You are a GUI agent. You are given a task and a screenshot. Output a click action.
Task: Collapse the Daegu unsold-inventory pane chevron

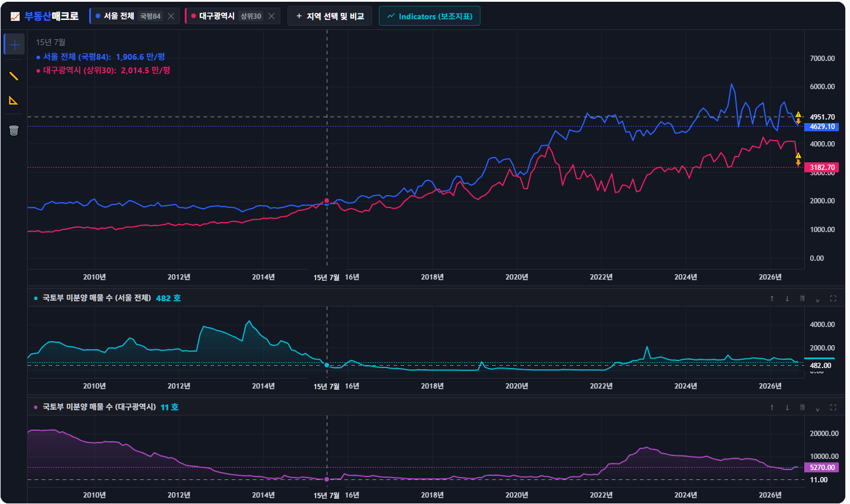point(818,408)
